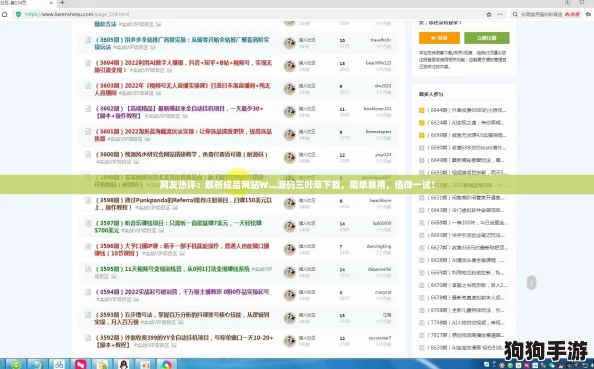Viewport: 594px width, 369px height.
Task: Click author avatar in the 3596期 row
Action: click(289, 249)
